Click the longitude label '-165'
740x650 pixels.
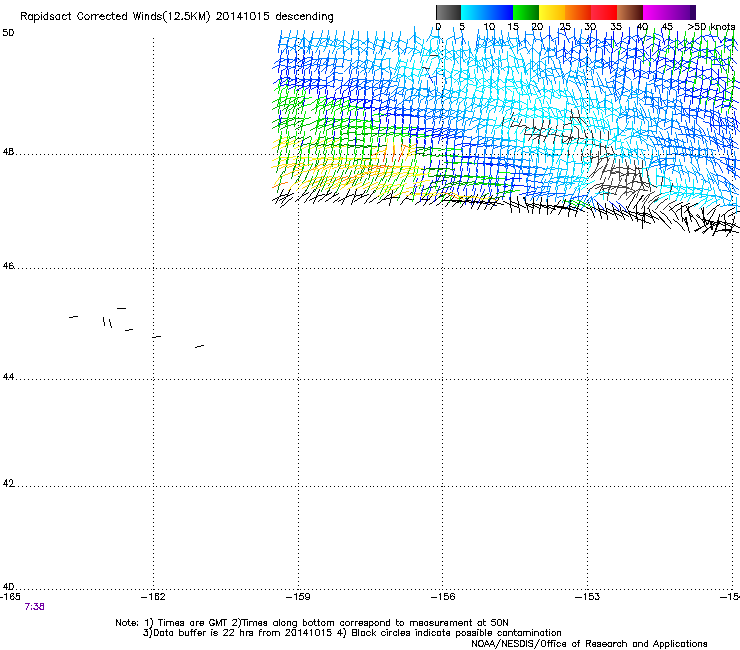tap(10, 597)
